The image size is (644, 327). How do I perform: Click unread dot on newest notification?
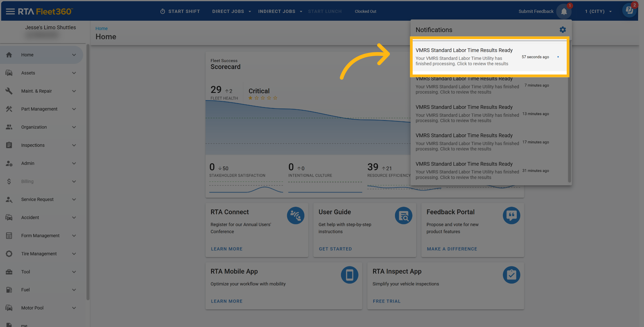tap(558, 57)
